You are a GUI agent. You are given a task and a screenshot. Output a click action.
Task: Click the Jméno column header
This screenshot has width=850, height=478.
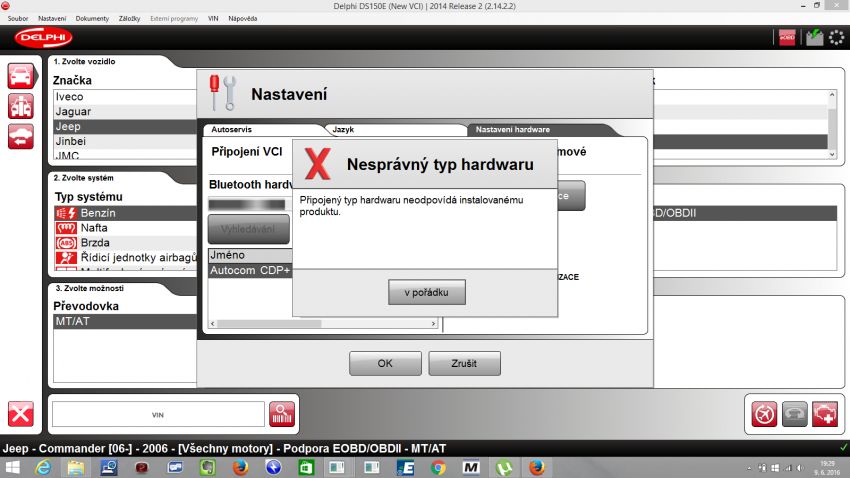coord(250,255)
